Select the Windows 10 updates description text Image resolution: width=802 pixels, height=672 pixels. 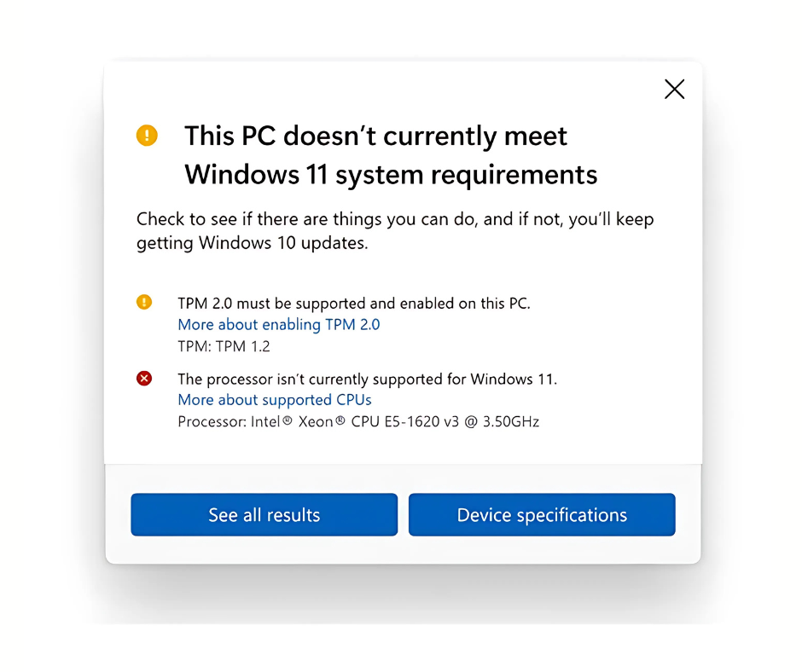(394, 230)
